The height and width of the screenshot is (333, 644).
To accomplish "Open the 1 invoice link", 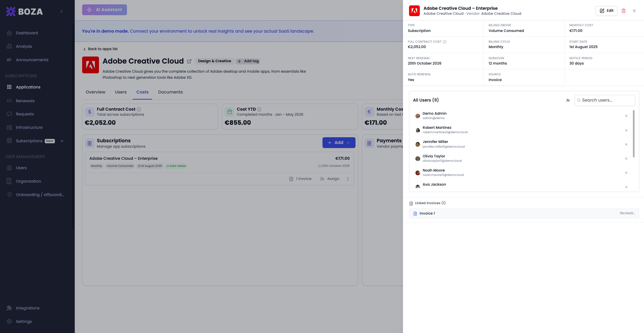I will 300,179.
